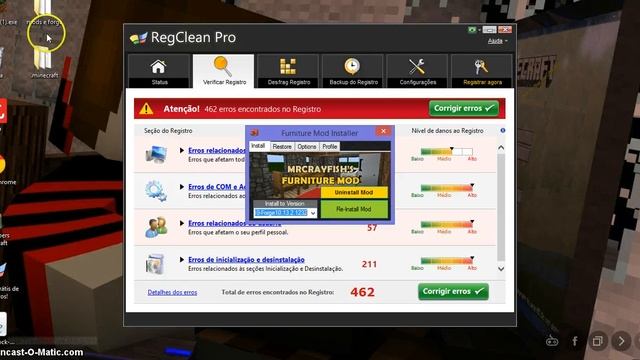Click the top Corrigir erros button

click(464, 109)
